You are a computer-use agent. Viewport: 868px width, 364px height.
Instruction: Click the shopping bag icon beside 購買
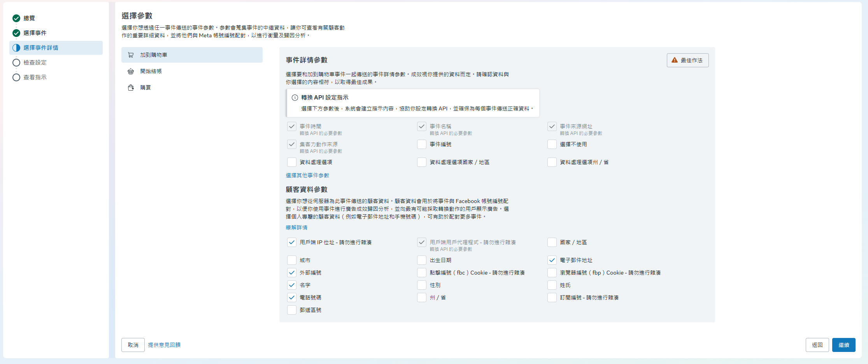pos(131,88)
